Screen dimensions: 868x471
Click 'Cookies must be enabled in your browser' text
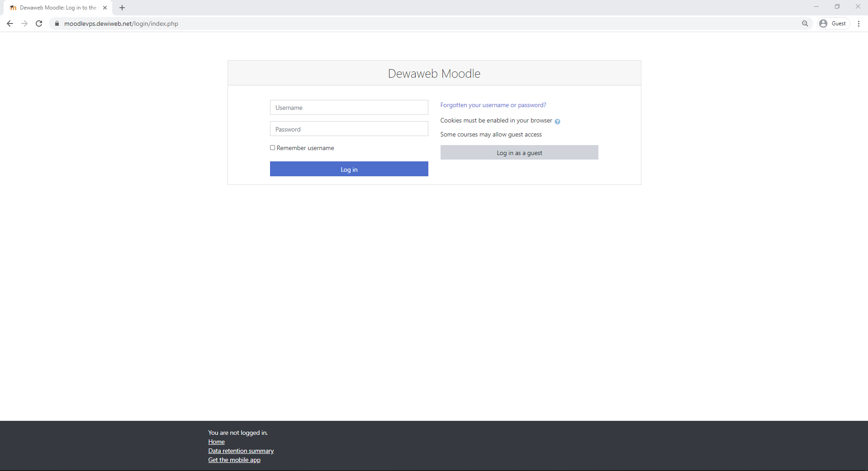[x=496, y=120]
